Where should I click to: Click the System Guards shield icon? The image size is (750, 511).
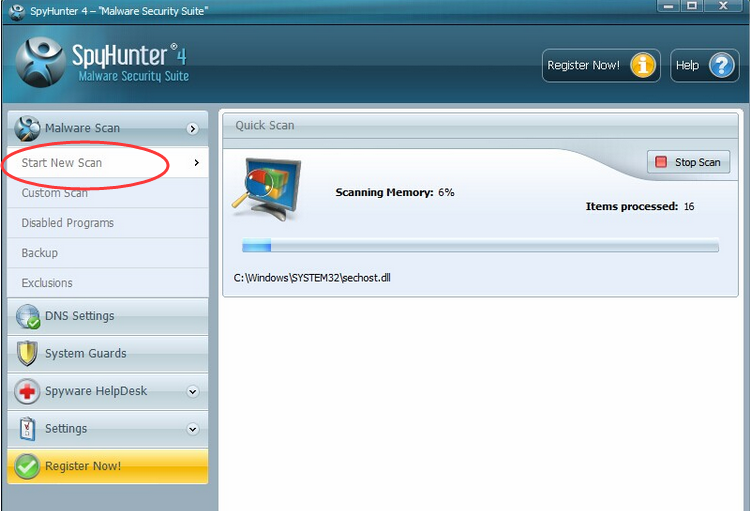[27, 354]
